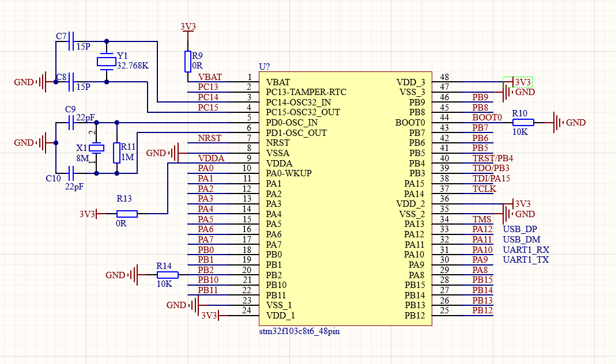Image resolution: width=615 pixels, height=364 pixels.
Task: Select the TDO/PB3 net label
Action: tap(491, 168)
